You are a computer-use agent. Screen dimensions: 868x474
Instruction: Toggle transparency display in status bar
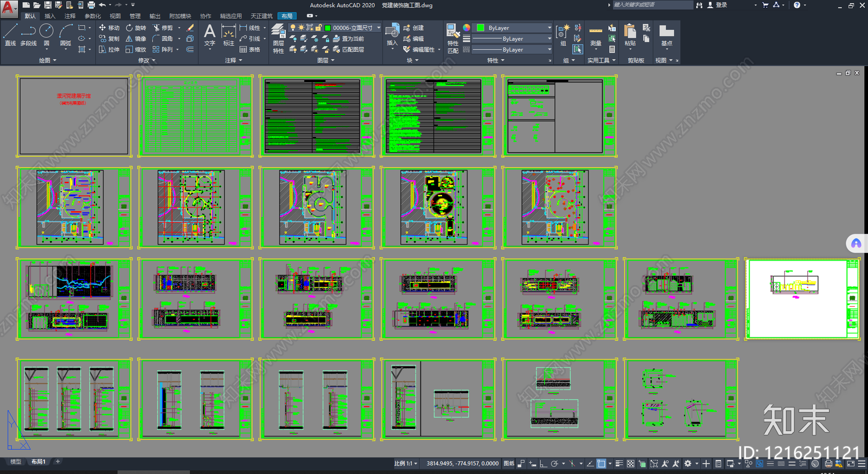[x=630, y=464]
